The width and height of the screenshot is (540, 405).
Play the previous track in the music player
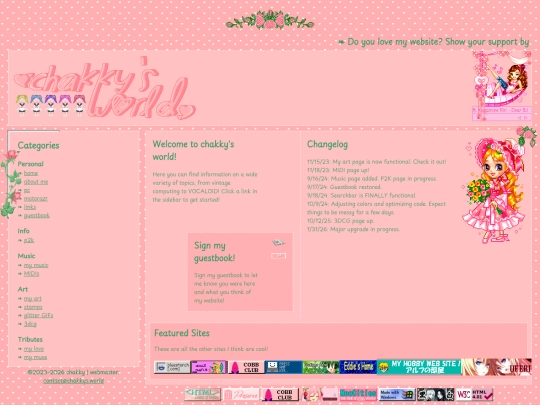(520, 118)
